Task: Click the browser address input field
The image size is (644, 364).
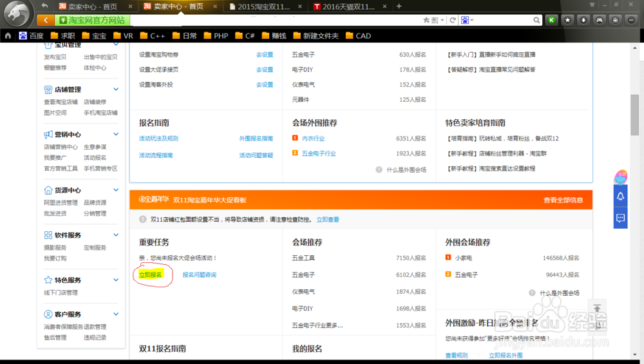Action: (x=275, y=20)
